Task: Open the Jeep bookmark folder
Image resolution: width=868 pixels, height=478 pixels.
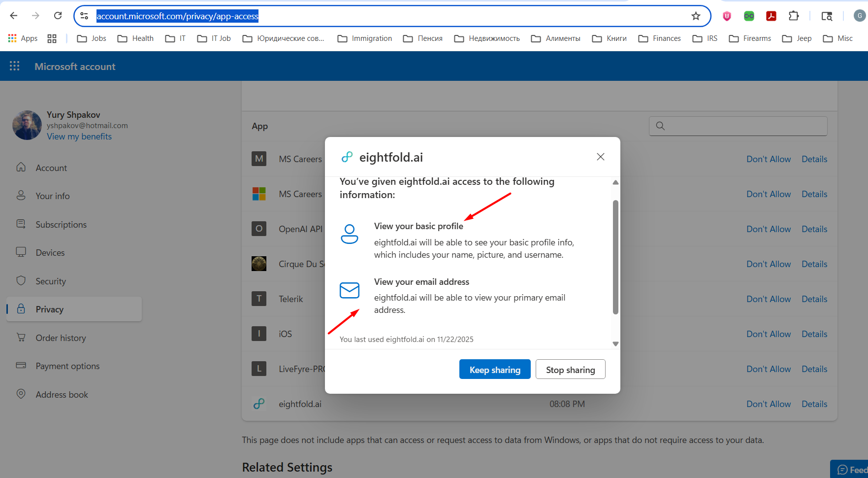Action: (797, 38)
